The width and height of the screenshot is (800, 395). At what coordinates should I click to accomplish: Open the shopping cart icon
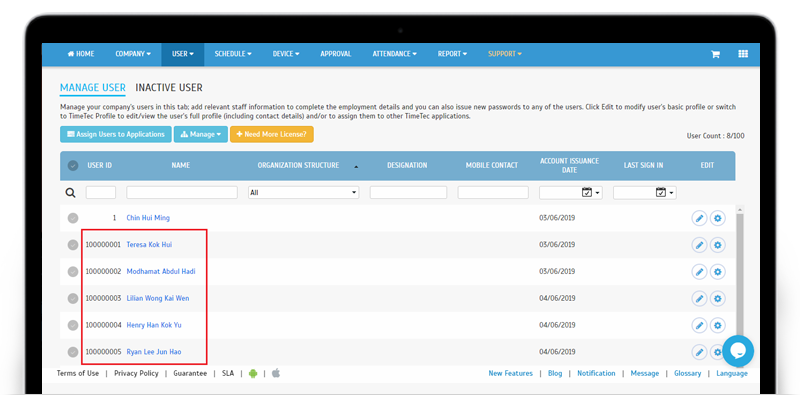(715, 54)
